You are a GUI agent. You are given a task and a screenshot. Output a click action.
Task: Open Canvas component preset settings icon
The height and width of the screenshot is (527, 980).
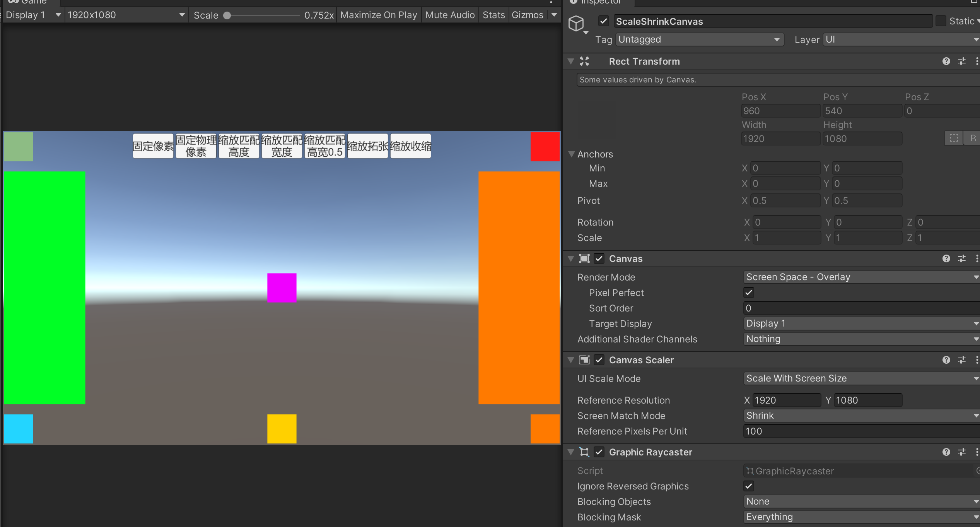tap(962, 258)
